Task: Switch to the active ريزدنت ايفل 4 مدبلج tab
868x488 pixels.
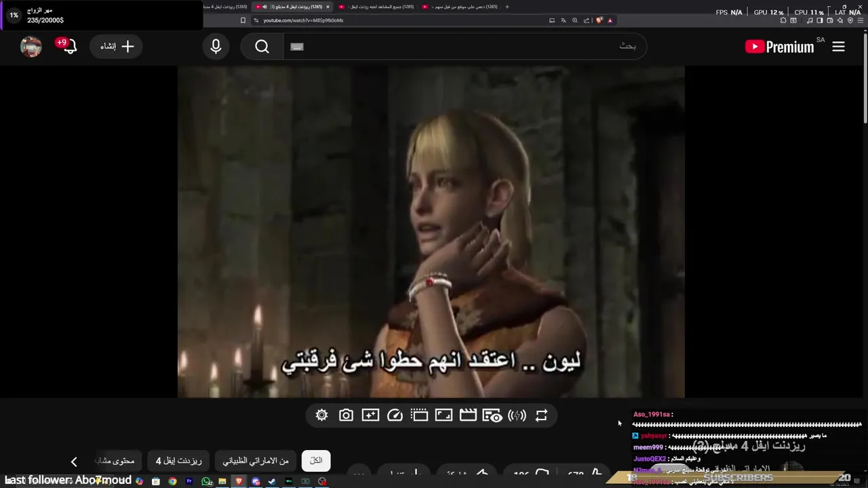Action: [293, 7]
